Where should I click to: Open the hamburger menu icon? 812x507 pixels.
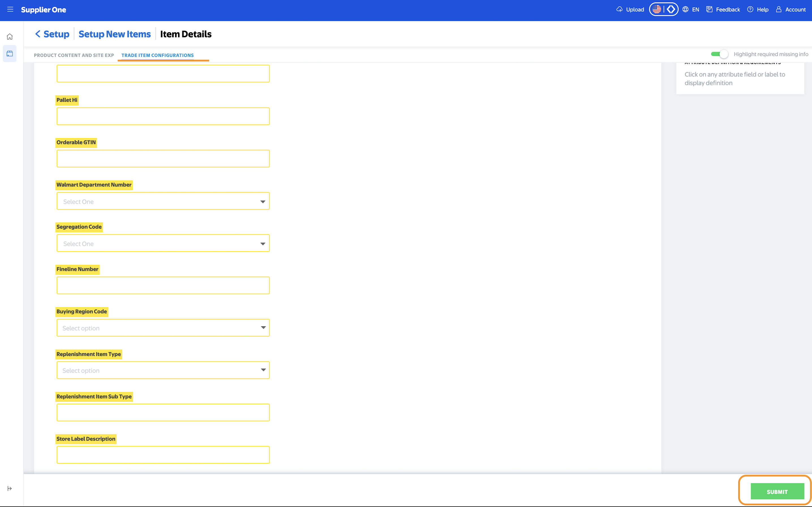(10, 9)
